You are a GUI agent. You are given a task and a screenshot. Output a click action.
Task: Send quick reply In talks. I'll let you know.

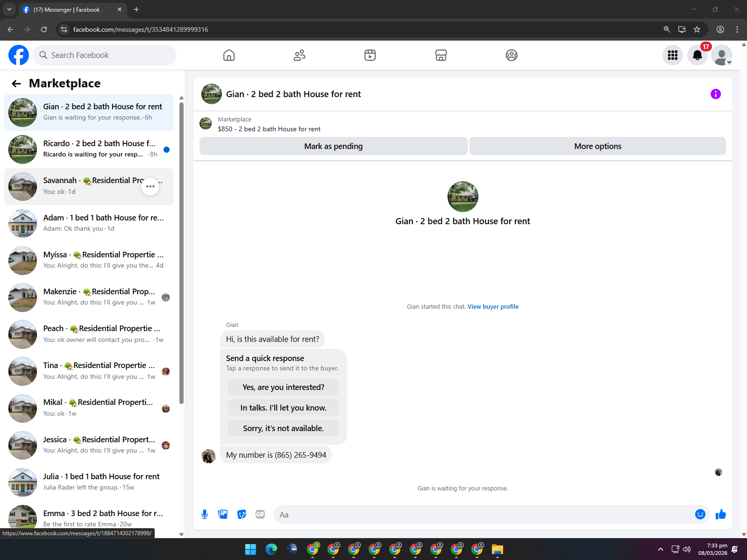[283, 408]
